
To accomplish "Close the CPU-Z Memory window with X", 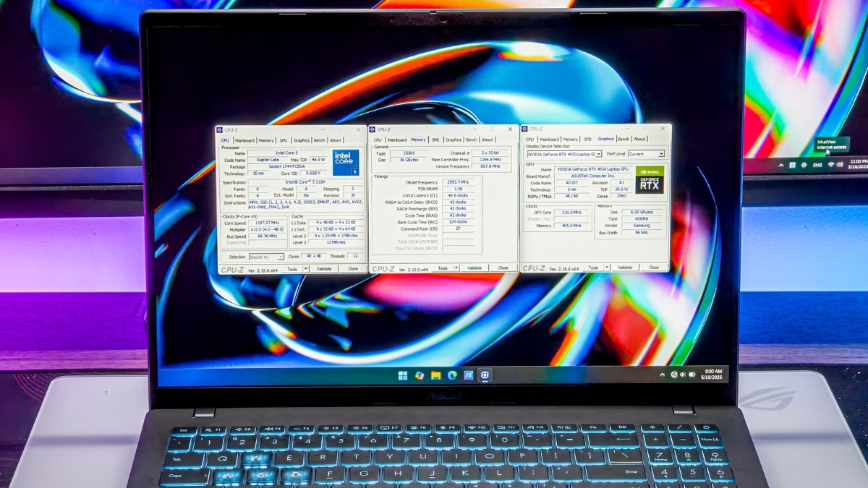I will [x=510, y=129].
